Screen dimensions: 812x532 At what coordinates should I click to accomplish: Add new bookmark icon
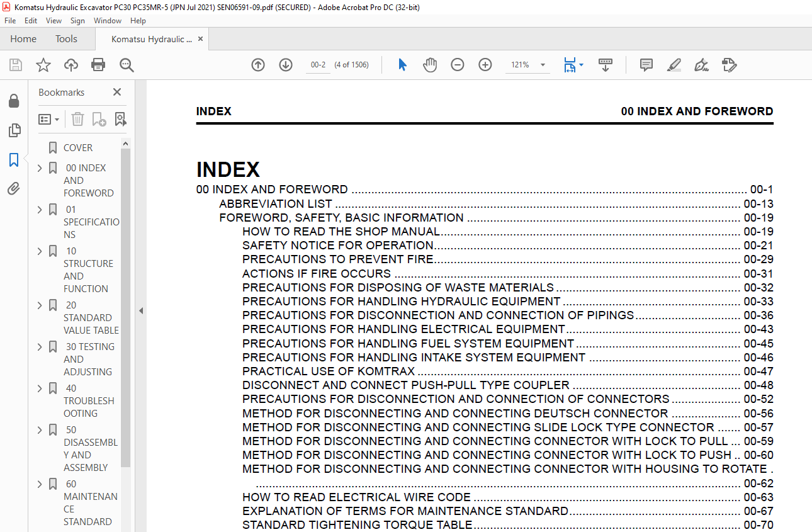99,119
